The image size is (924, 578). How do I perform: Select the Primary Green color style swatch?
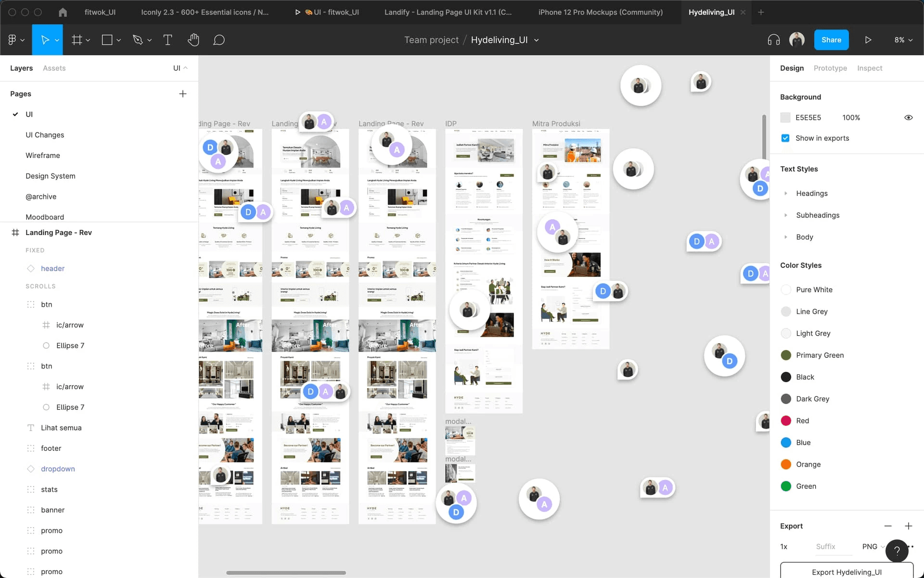tap(786, 355)
